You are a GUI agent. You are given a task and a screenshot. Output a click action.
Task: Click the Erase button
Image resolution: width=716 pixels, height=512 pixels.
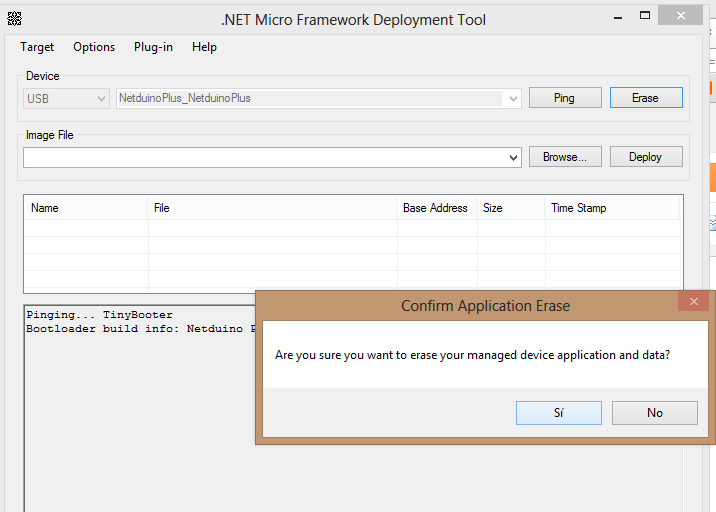point(645,98)
